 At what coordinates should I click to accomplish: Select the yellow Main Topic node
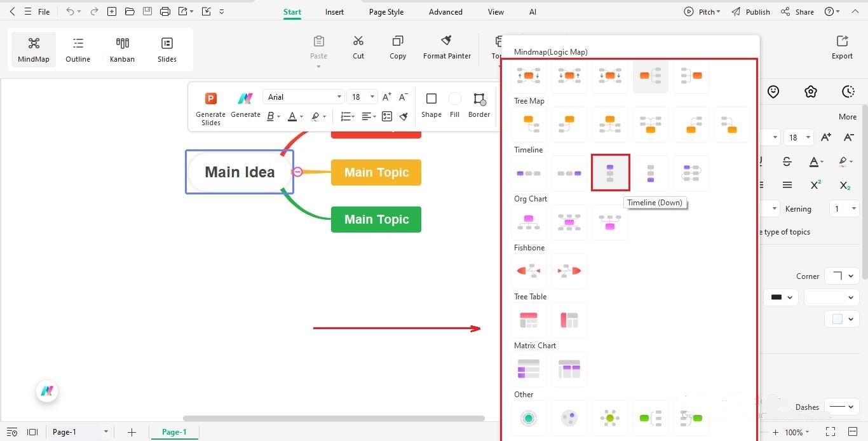(x=376, y=172)
